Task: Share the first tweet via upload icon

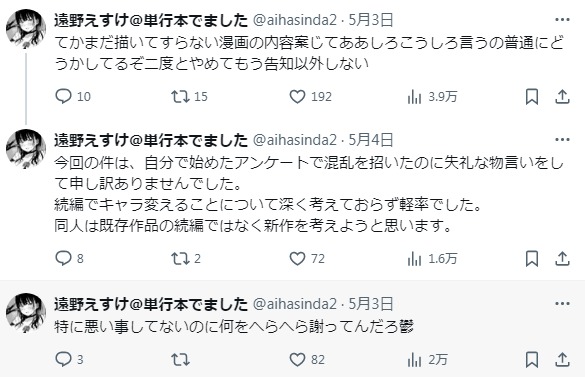Action: tap(562, 97)
